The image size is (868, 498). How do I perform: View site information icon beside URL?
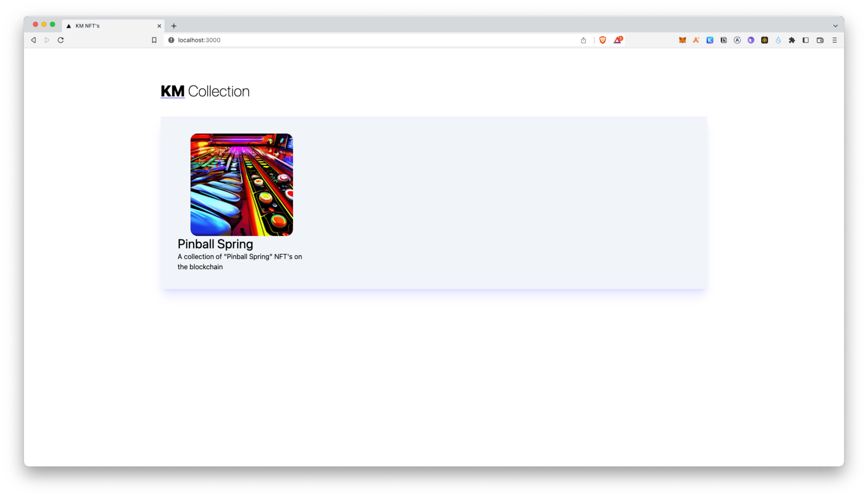pos(171,40)
